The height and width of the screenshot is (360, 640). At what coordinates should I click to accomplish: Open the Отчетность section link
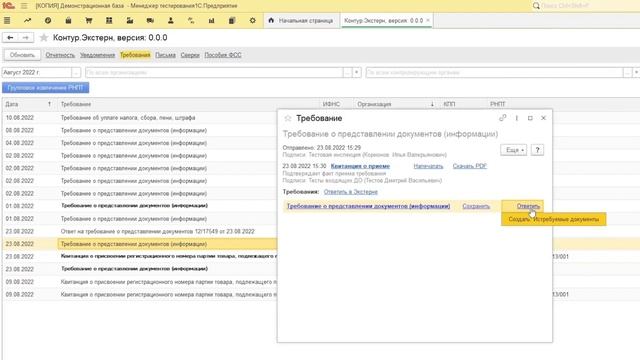(60, 55)
